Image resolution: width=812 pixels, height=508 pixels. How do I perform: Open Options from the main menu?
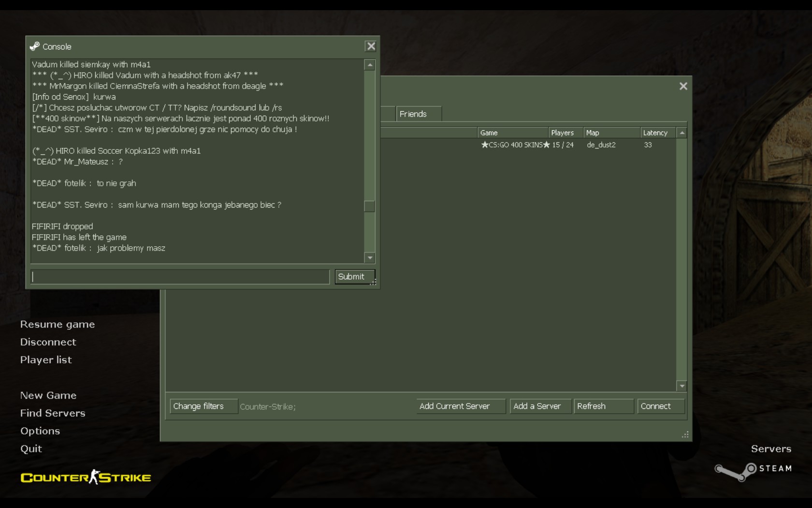pos(40,431)
